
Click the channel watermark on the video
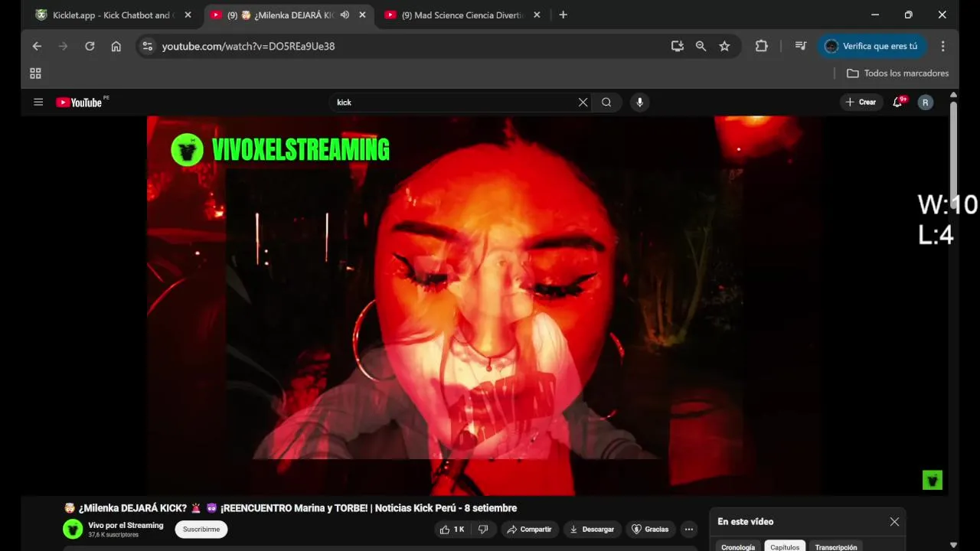tap(932, 480)
